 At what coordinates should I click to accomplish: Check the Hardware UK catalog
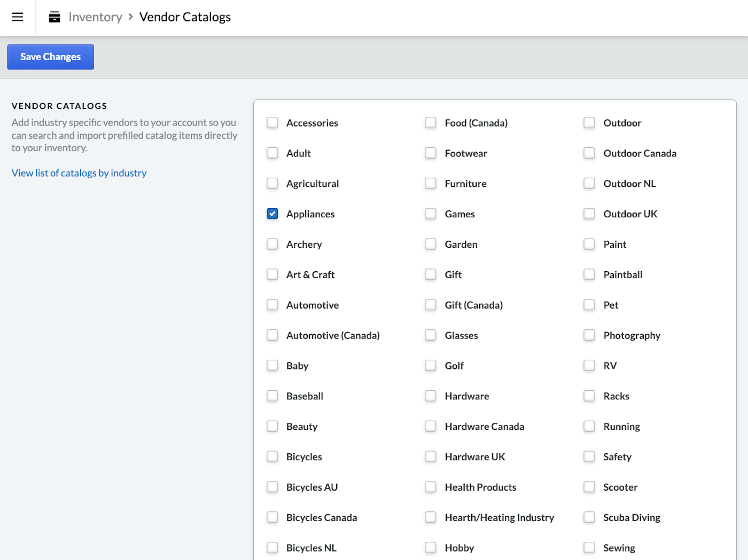[x=431, y=456]
